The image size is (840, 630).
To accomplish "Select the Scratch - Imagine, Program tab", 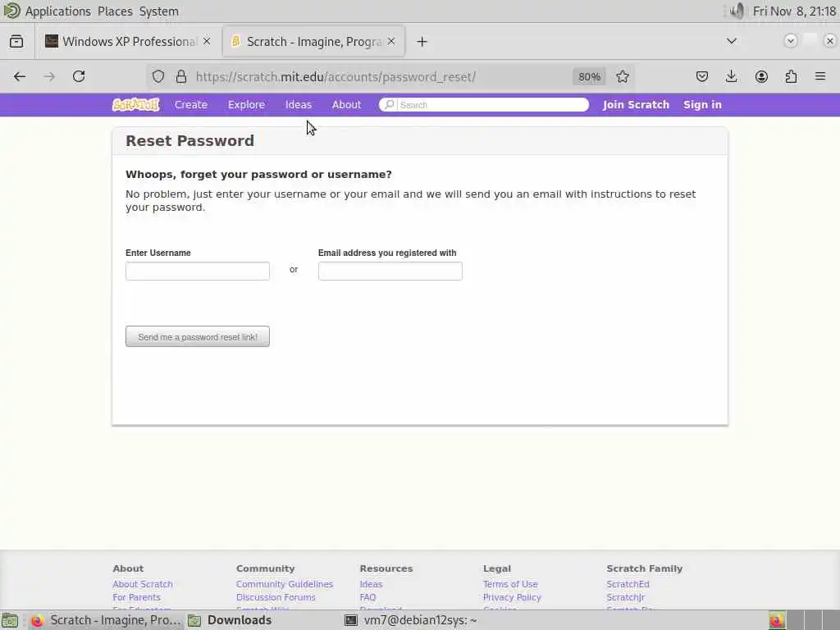I will pos(314,42).
